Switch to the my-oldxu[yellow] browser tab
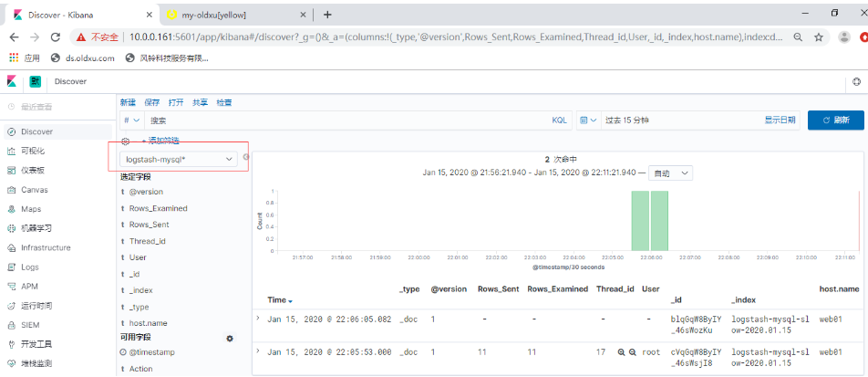The height and width of the screenshot is (377, 868). pyautogui.click(x=214, y=15)
